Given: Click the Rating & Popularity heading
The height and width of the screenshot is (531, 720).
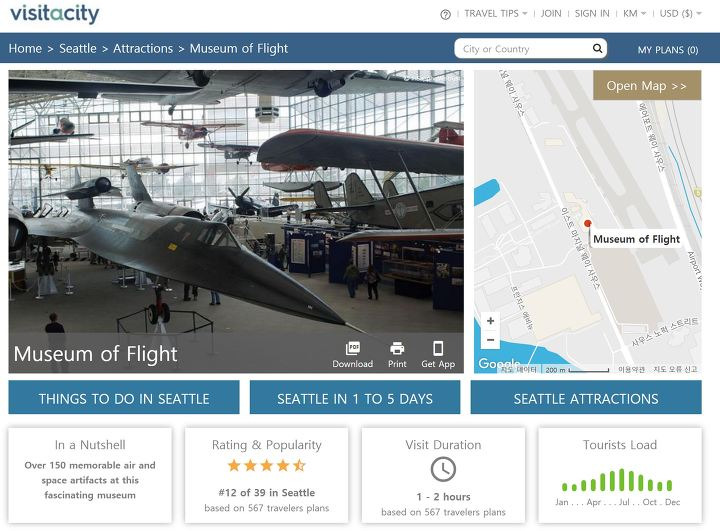Looking at the screenshot, I should pos(267,445).
